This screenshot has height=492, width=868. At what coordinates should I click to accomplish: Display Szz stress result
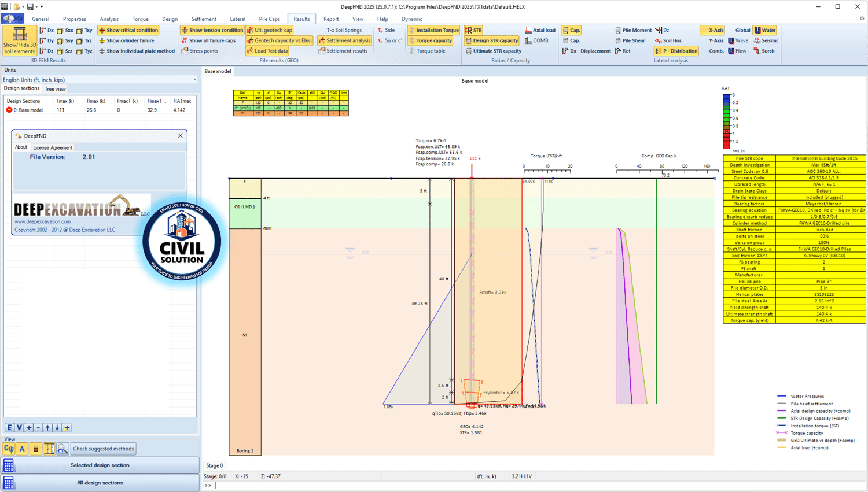(x=65, y=51)
